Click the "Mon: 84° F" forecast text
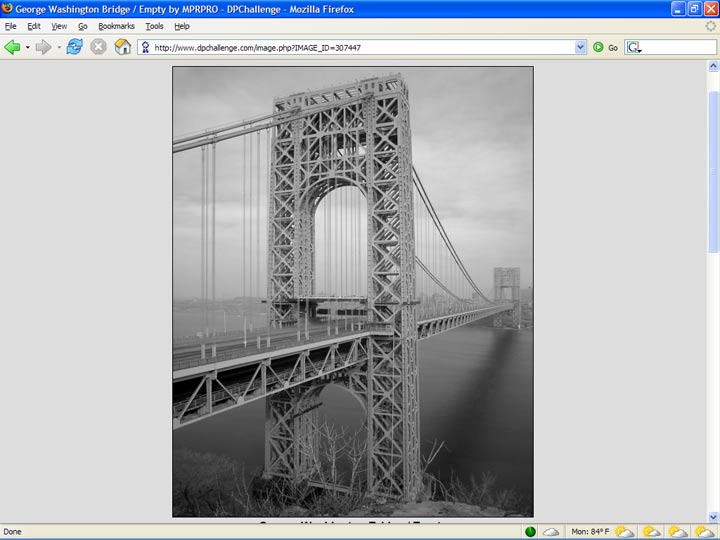720x540 pixels. (x=590, y=532)
